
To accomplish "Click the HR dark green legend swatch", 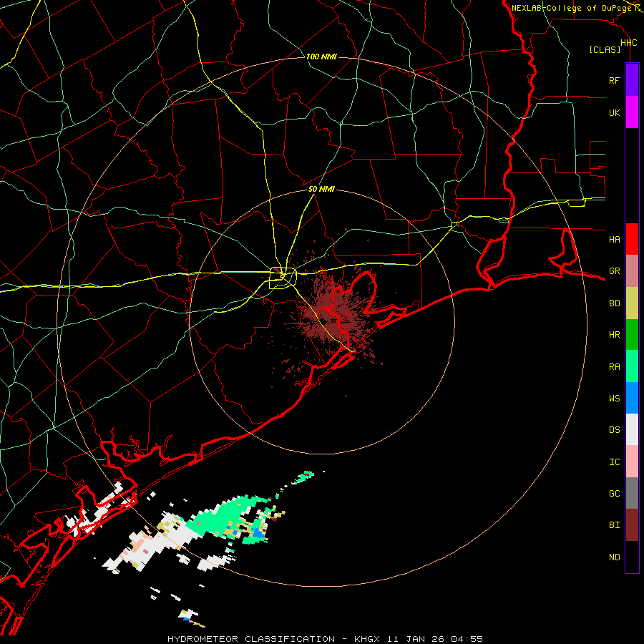I will coord(632,335).
